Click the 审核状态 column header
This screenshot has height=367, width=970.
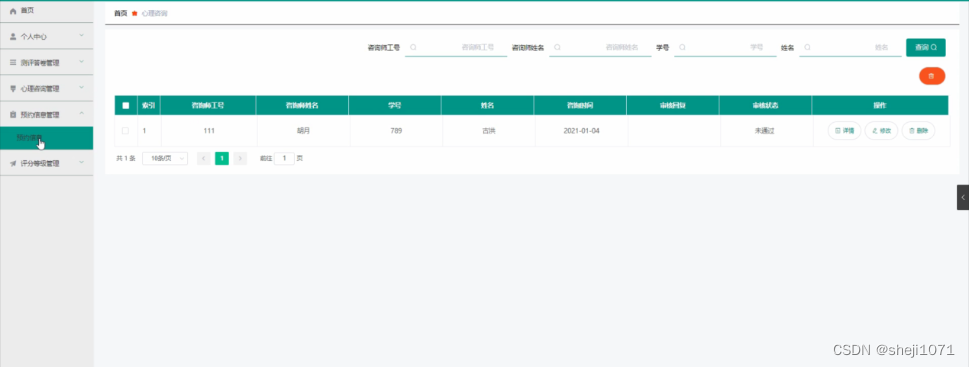point(766,105)
